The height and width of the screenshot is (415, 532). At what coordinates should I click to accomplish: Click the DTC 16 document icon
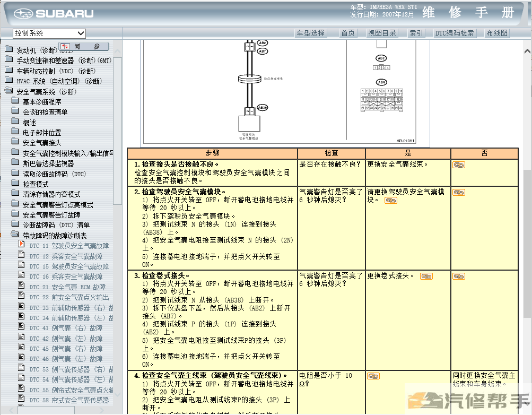(x=21, y=275)
